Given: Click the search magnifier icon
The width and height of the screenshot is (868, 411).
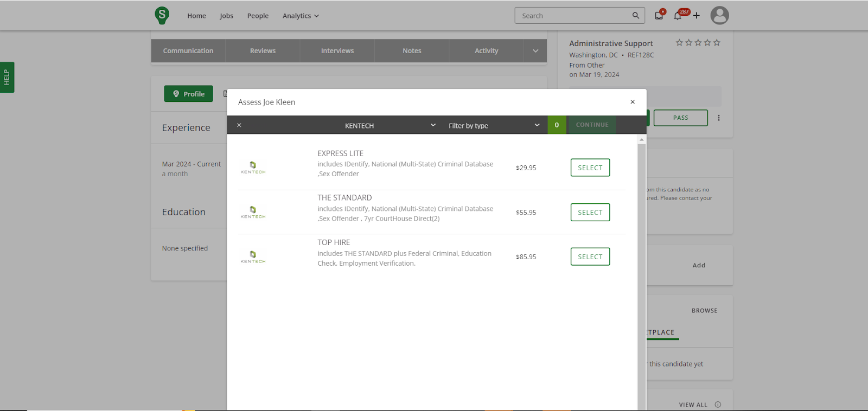Looking at the screenshot, I should pyautogui.click(x=636, y=16).
